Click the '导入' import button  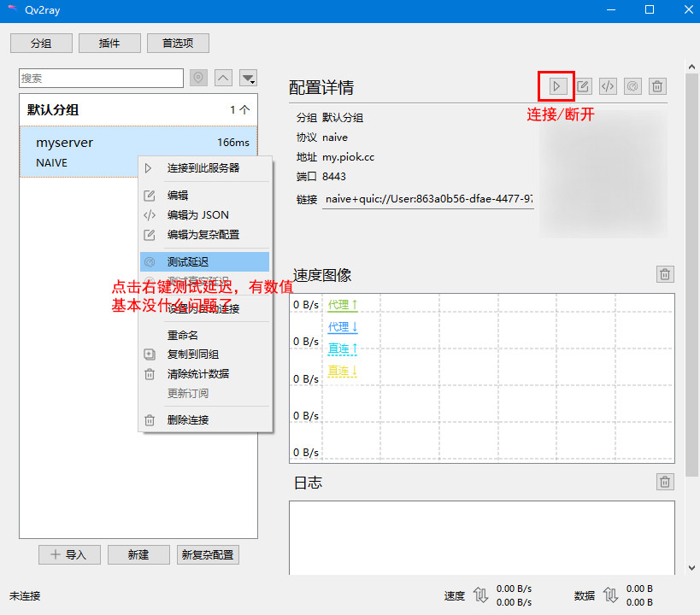(x=69, y=554)
